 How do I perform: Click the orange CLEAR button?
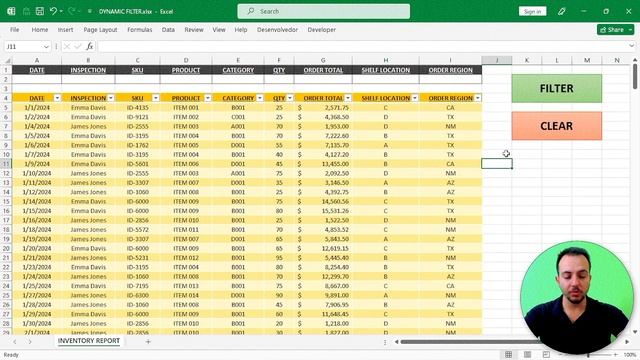click(x=557, y=126)
